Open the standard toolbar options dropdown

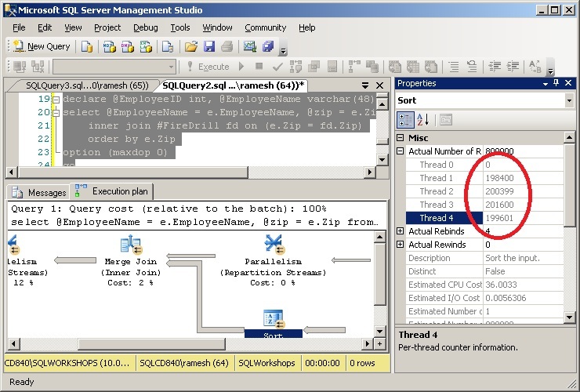(x=283, y=51)
